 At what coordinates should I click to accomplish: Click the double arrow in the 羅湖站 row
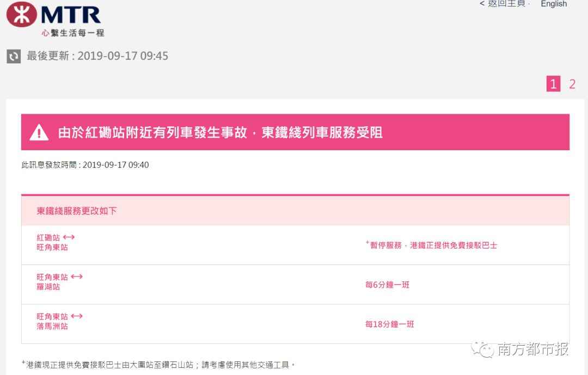(77, 276)
